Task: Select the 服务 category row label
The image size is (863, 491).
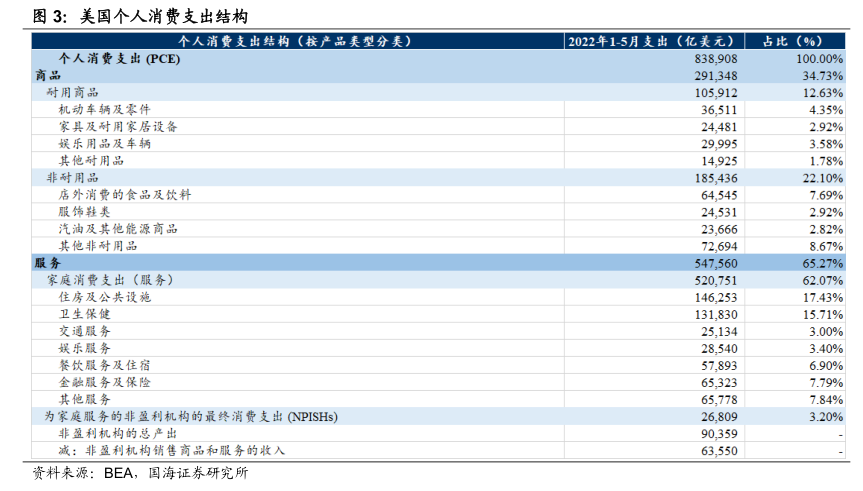Action: 48,262
